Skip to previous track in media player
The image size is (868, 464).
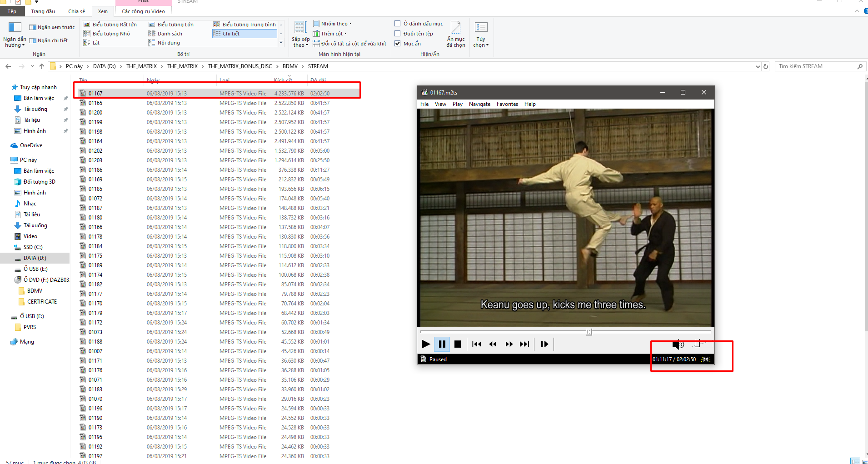coord(477,344)
